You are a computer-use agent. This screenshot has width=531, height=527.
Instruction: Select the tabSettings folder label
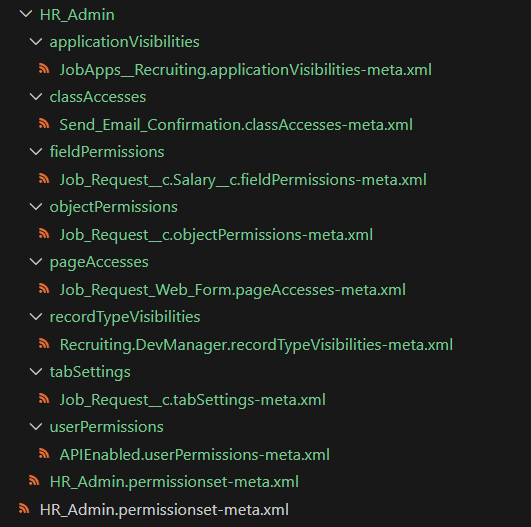pos(90,372)
